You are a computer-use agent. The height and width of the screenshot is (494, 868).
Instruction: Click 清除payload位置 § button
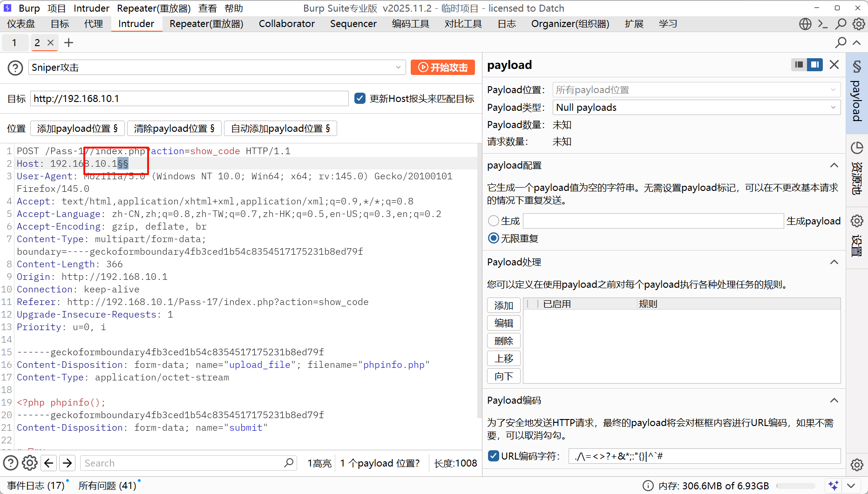pos(174,129)
